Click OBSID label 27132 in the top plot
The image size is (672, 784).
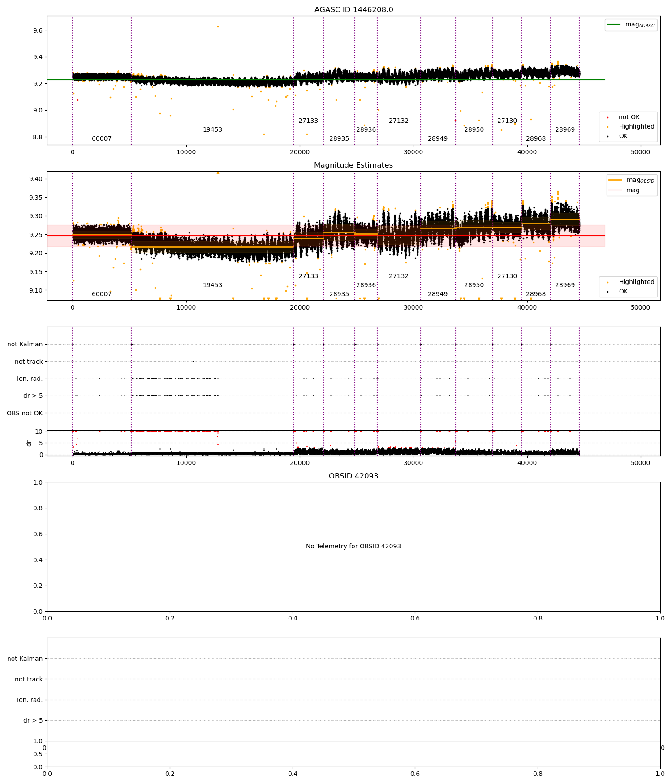pos(399,121)
